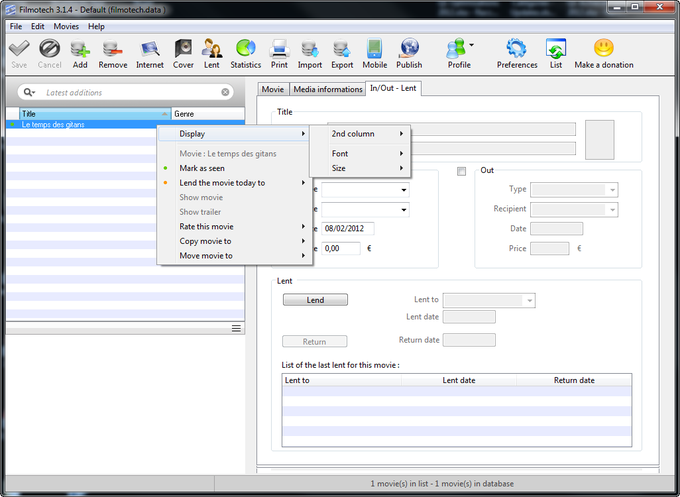Click the Out Price input field
680x497 pixels.
click(550, 248)
